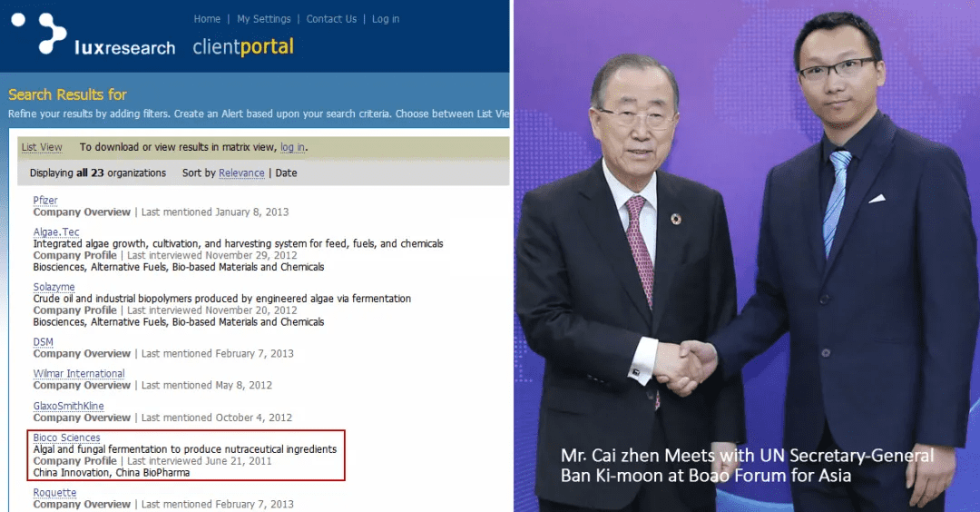The width and height of the screenshot is (980, 512).
Task: Click 'Last interviewed November 20, 2012' text
Action: tap(212, 310)
